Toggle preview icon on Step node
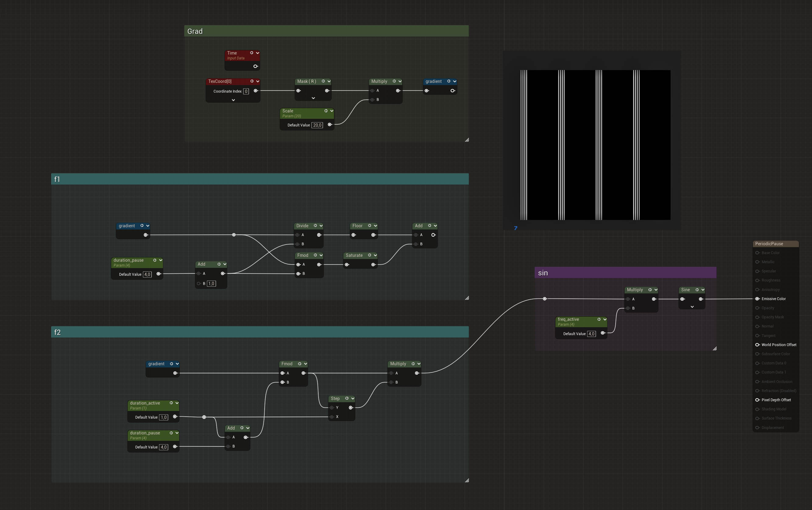The width and height of the screenshot is (812, 510). pos(347,398)
